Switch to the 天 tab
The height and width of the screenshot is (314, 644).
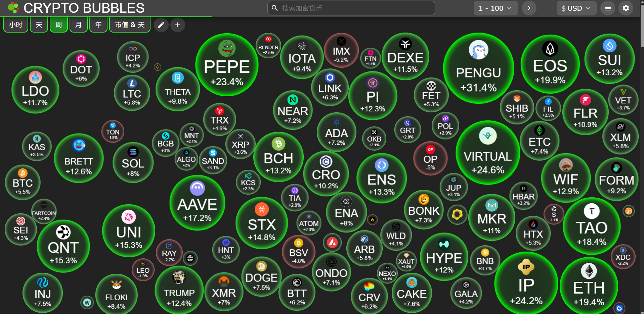39,25
